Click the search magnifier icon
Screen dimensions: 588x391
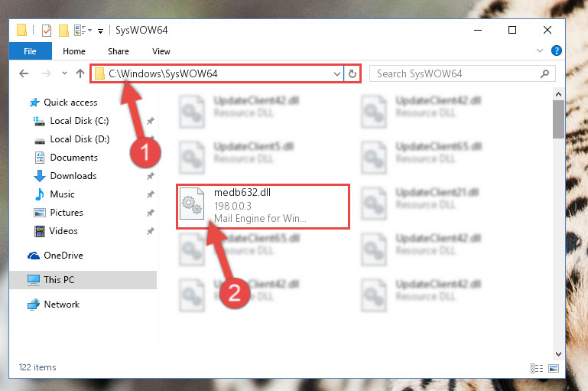pyautogui.click(x=545, y=74)
